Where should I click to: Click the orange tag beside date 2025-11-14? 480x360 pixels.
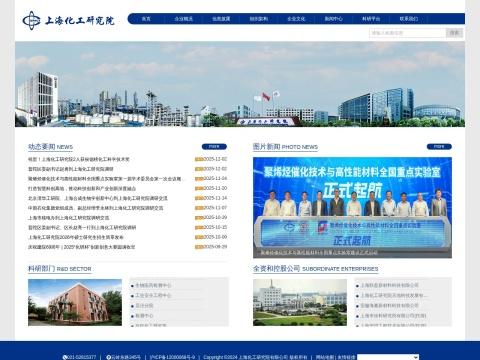(199, 198)
